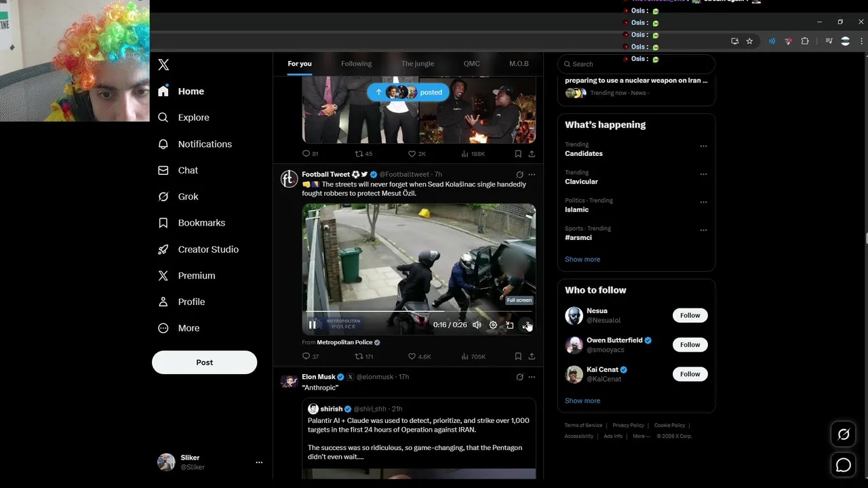
Task: Switch to the M.O.B tab
Action: (x=519, y=64)
